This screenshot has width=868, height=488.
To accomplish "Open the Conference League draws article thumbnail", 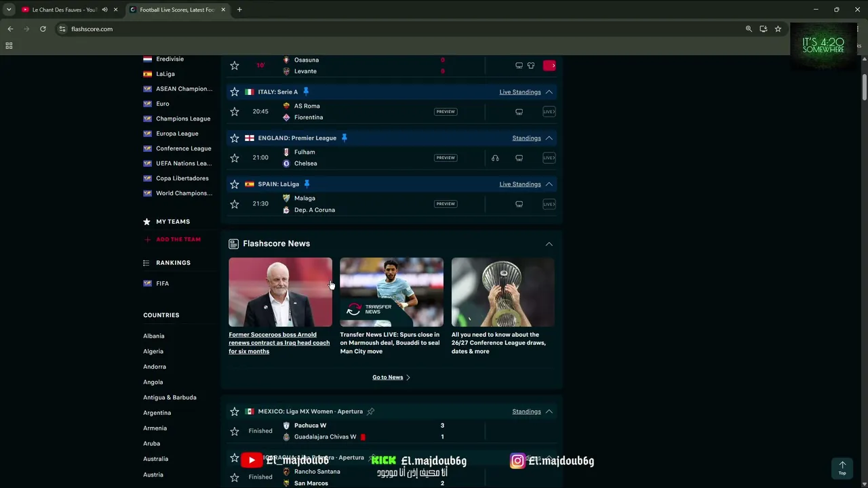I will (x=503, y=292).
